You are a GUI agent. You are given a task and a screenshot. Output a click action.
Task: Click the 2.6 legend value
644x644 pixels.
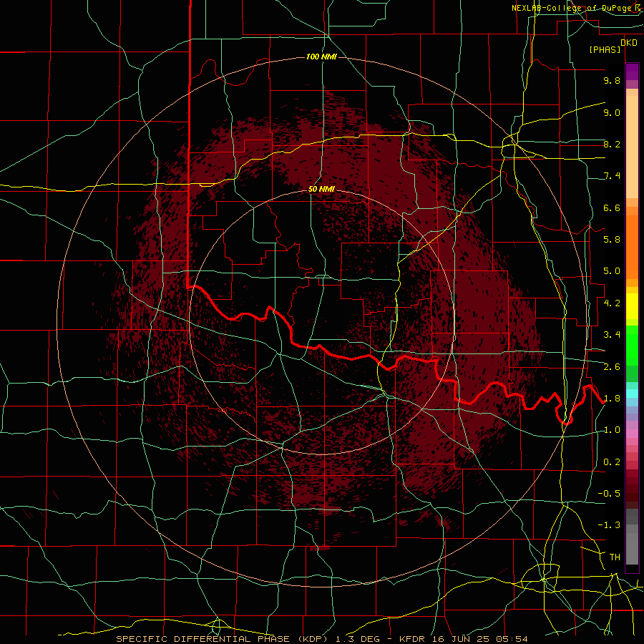click(x=612, y=367)
